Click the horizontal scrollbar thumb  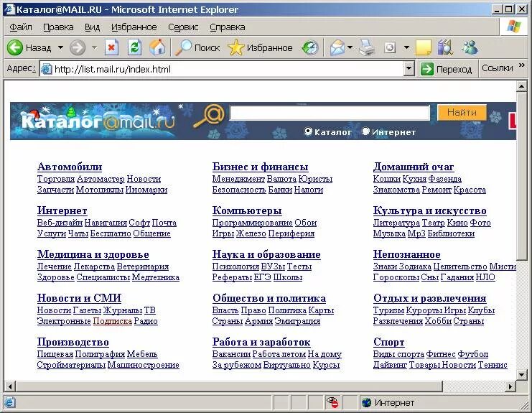click(229, 386)
